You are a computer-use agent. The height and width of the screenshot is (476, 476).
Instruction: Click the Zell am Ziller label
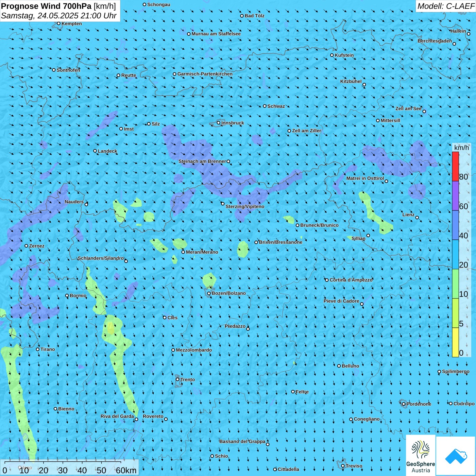click(307, 131)
